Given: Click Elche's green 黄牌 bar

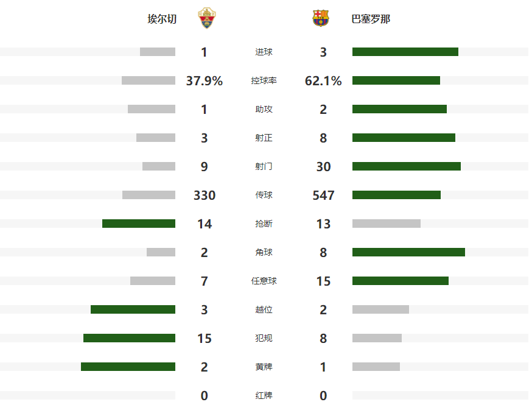Looking at the screenshot, I should (128, 367).
